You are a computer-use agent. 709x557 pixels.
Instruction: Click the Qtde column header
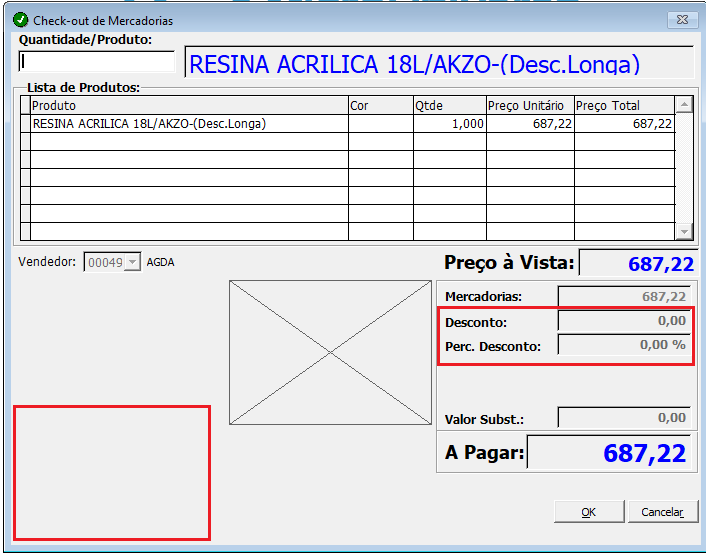tap(449, 105)
